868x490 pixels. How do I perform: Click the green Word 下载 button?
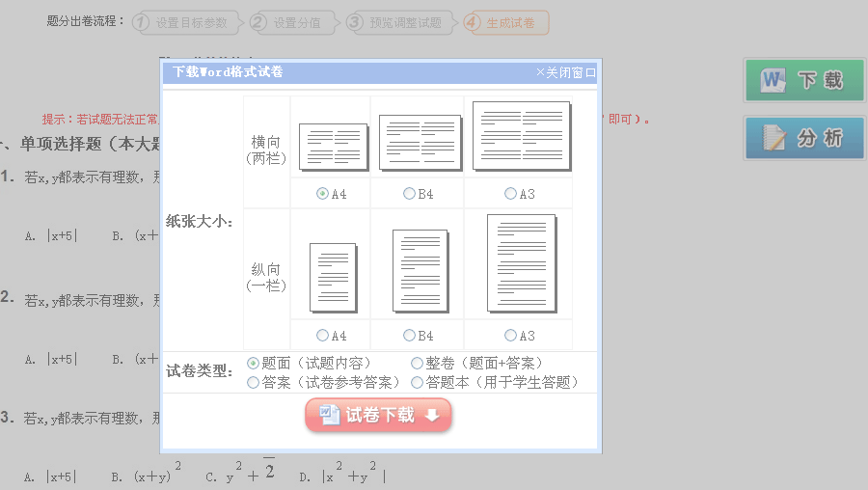(x=804, y=80)
